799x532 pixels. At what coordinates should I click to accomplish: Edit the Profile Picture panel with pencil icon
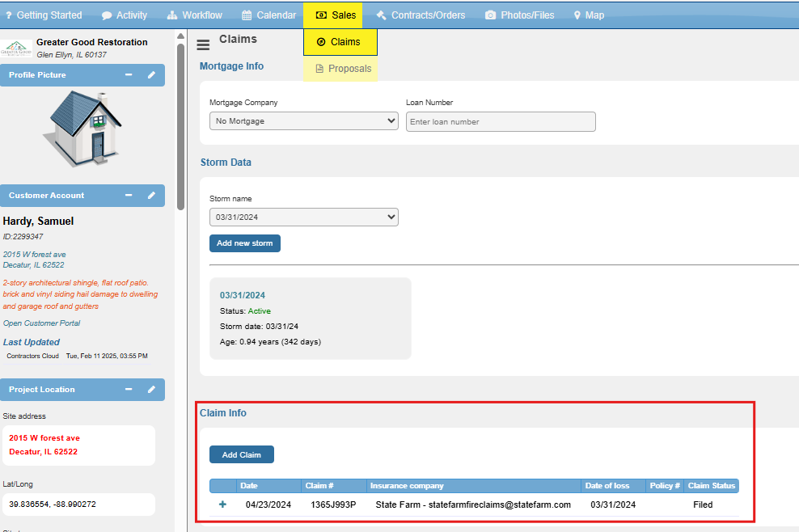tap(151, 75)
